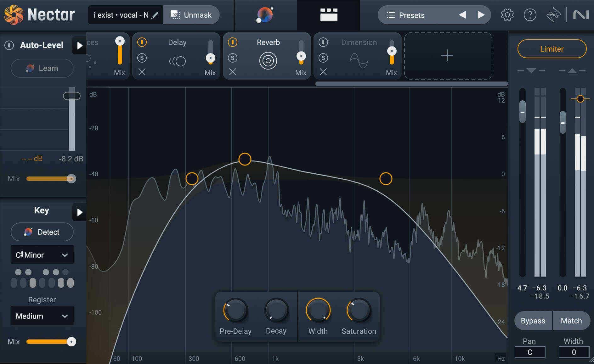594x364 pixels.
Task: Toggle Delay module power button
Action: pos(142,42)
